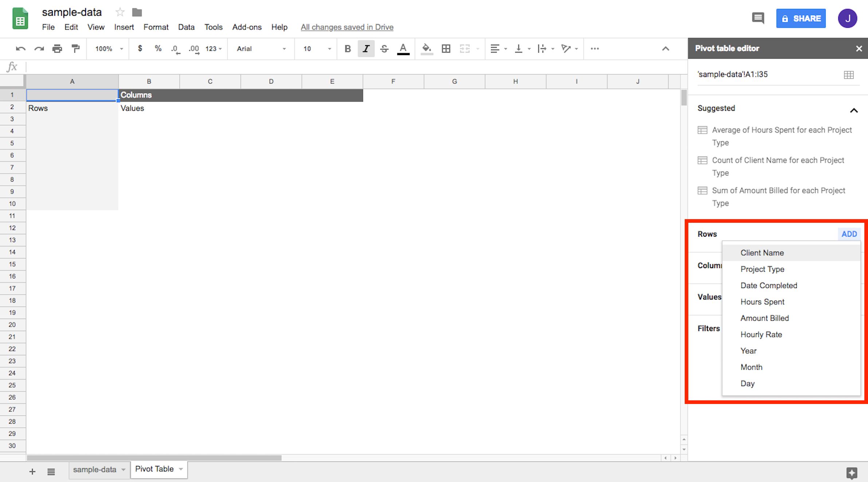The image size is (868, 482).
Task: Click the Rows ADD button
Action: click(849, 234)
